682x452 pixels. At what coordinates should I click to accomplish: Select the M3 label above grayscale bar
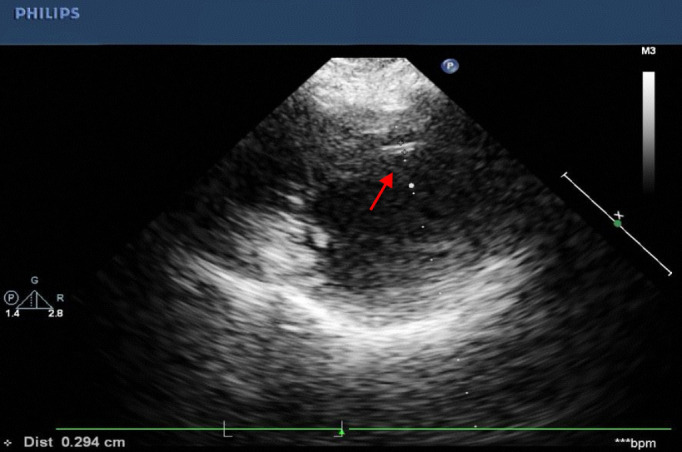pyautogui.click(x=648, y=51)
